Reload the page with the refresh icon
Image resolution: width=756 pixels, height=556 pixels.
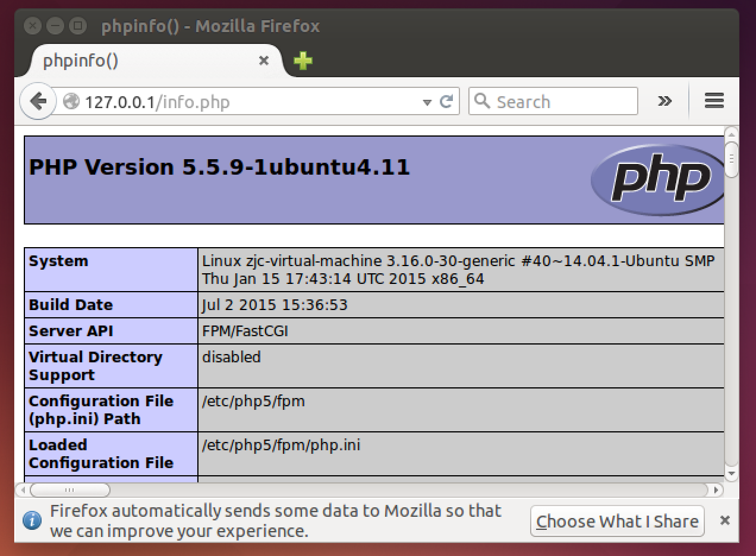tap(446, 102)
